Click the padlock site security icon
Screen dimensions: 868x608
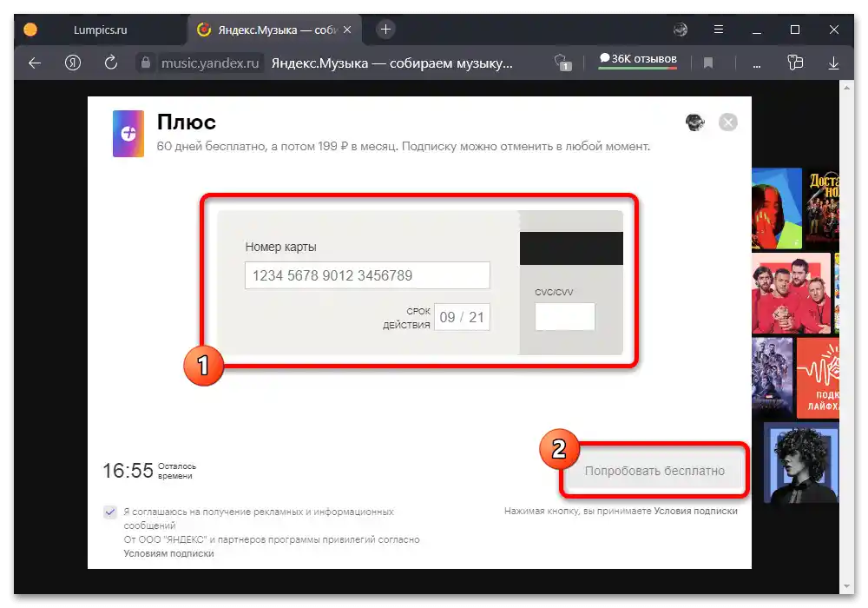click(145, 63)
